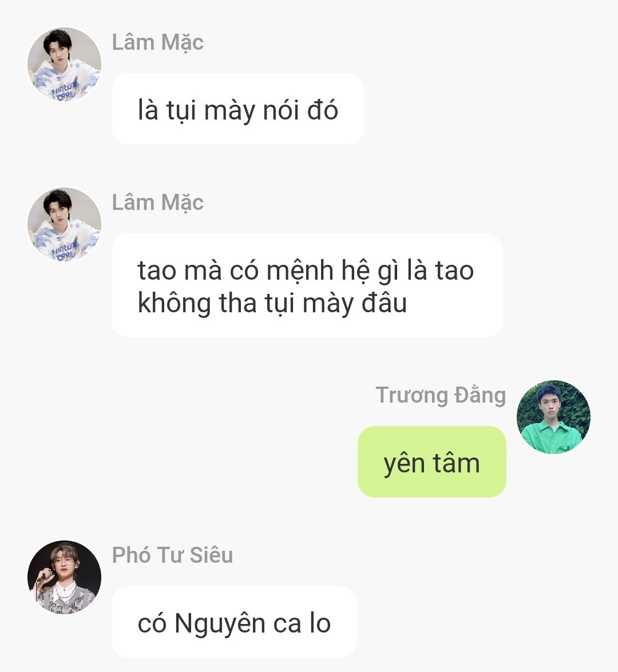Image resolution: width=618 pixels, height=672 pixels.
Task: Tap Lâm Mặc's avatar beside the 'tao mà có mệnh hệ' message
Action: pyautogui.click(x=64, y=224)
